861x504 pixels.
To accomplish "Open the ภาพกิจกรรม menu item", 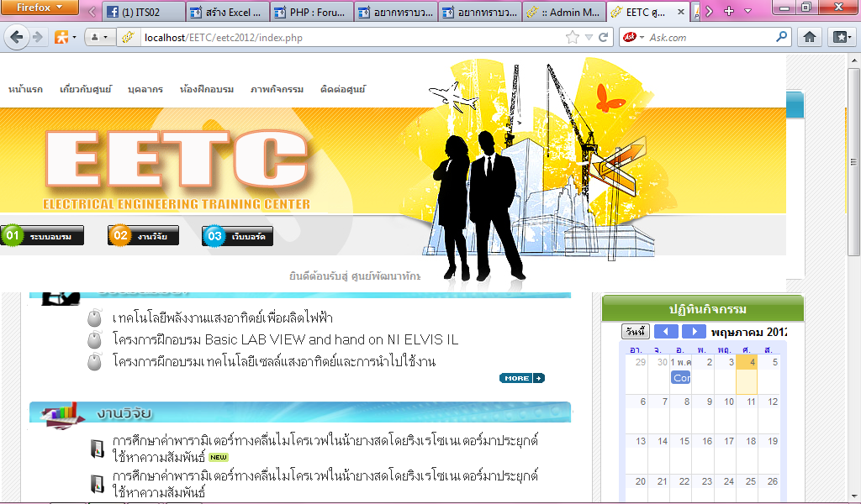I will tap(277, 89).
